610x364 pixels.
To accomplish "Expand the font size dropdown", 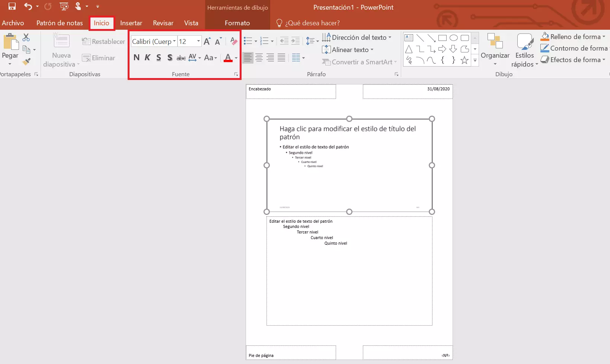I will 198,41.
